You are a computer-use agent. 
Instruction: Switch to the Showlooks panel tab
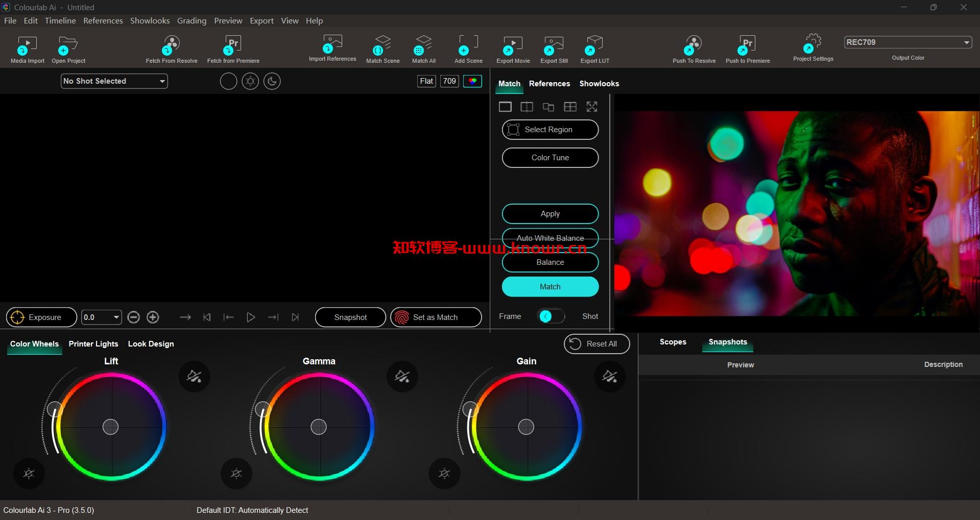599,84
